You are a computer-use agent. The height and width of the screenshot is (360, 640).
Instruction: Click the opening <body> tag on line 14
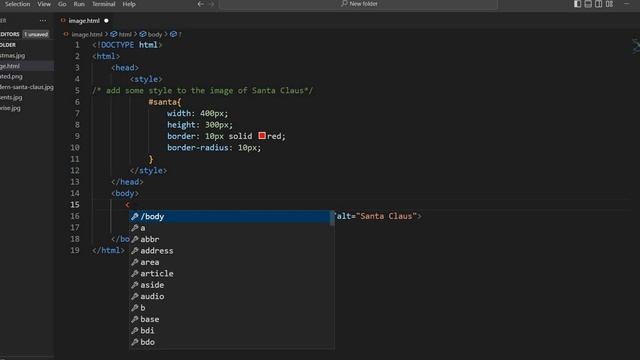[x=125, y=193]
